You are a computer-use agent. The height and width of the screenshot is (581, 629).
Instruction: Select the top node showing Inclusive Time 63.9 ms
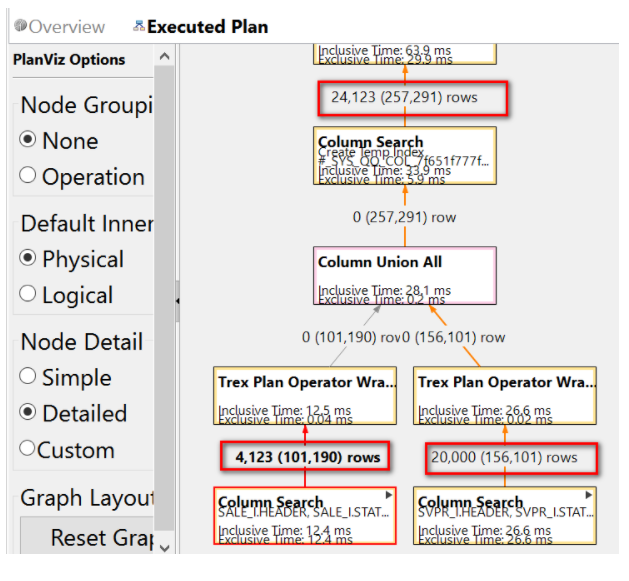[x=405, y=54]
